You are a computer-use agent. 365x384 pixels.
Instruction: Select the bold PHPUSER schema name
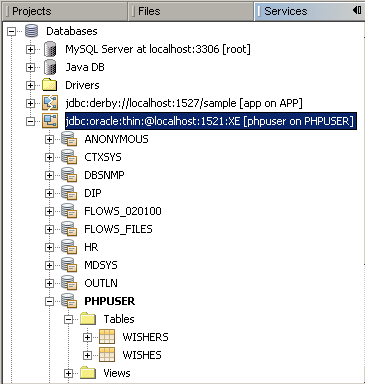(110, 301)
